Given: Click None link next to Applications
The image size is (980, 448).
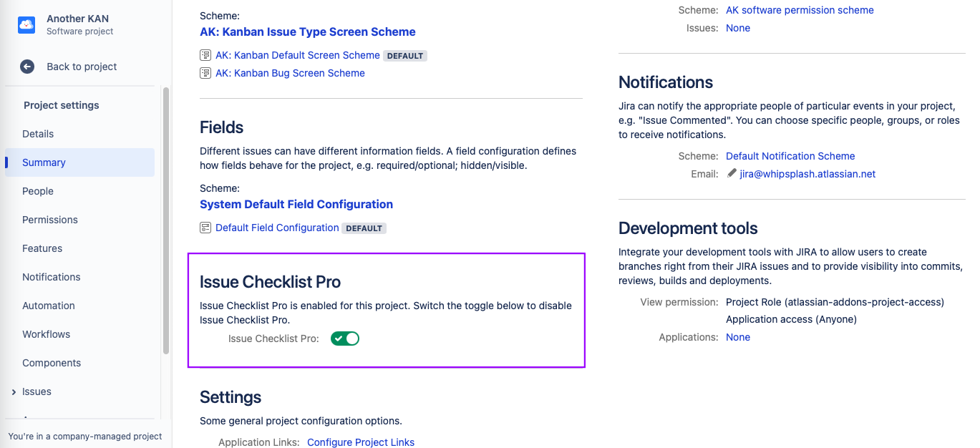Looking at the screenshot, I should coord(737,337).
